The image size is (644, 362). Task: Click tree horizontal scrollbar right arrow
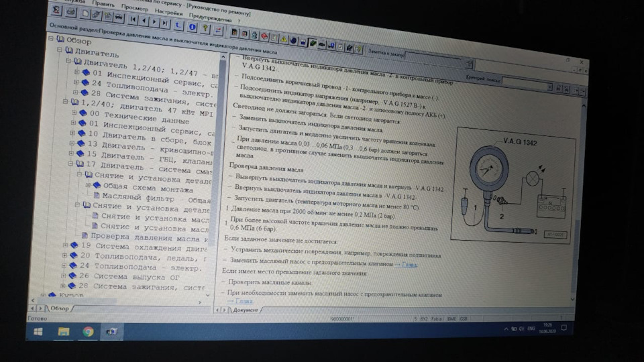tap(200, 302)
